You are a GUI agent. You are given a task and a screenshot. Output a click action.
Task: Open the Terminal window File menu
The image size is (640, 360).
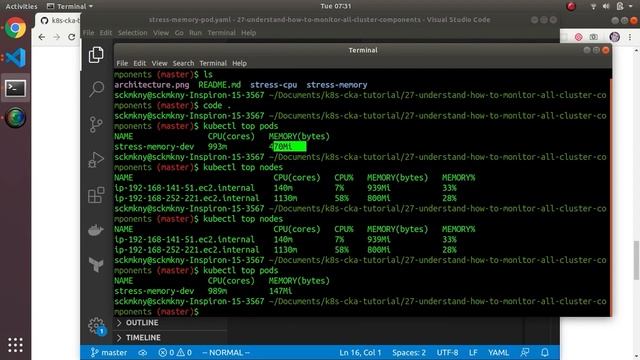[x=122, y=63]
